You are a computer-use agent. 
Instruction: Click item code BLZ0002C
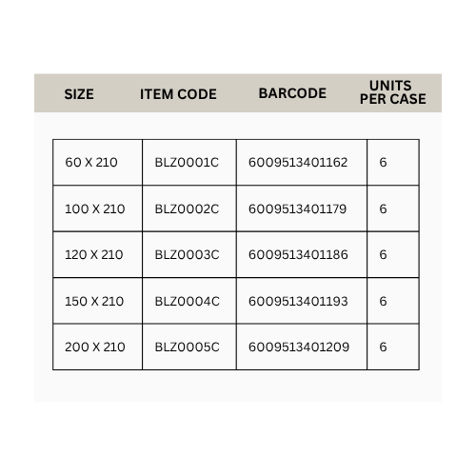(187, 209)
